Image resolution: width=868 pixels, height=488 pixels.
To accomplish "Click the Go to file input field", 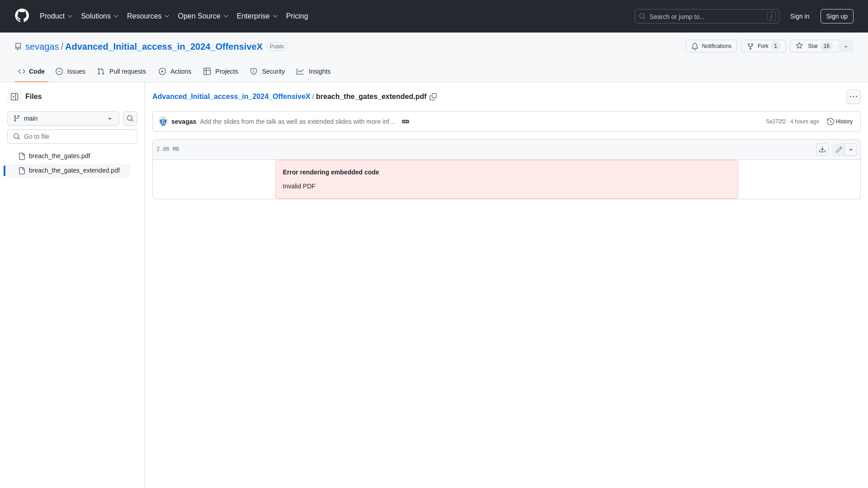I will pos(72,136).
